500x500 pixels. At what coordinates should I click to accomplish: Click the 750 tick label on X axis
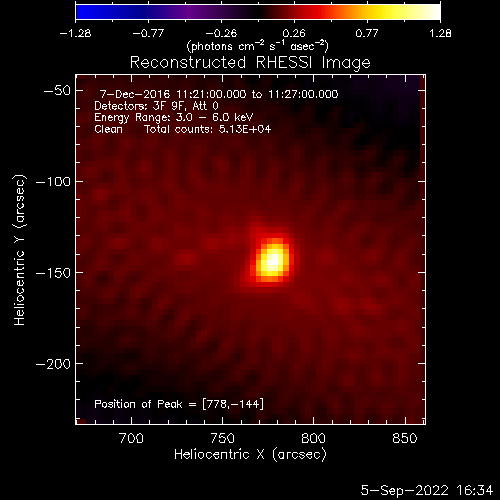[x=222, y=438]
